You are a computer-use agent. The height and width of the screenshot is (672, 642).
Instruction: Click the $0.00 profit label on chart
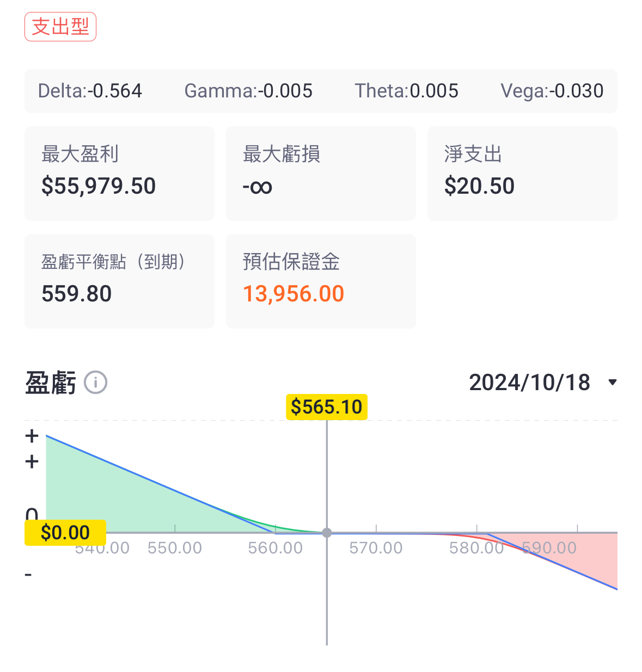[x=65, y=532]
